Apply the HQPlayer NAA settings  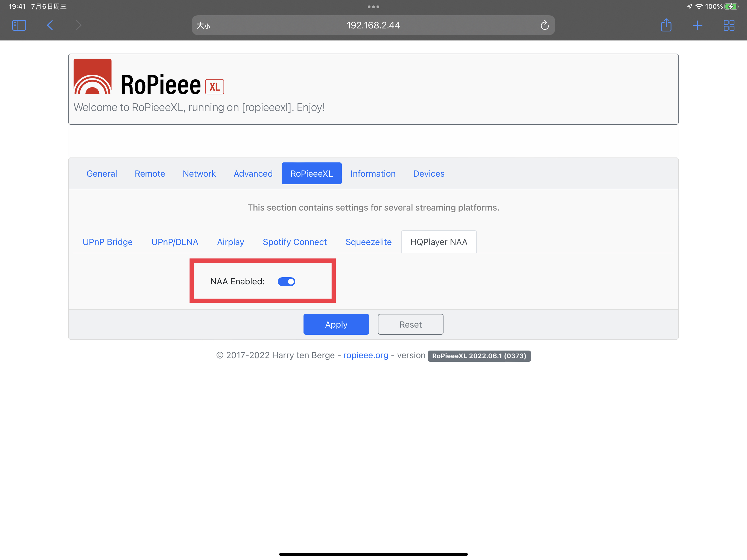coord(336,324)
